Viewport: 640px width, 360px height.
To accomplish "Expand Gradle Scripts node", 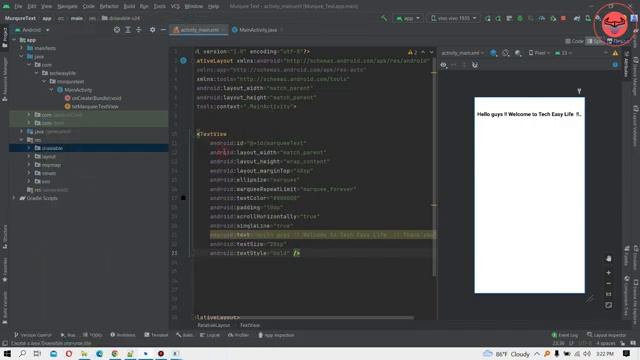I will point(14,198).
